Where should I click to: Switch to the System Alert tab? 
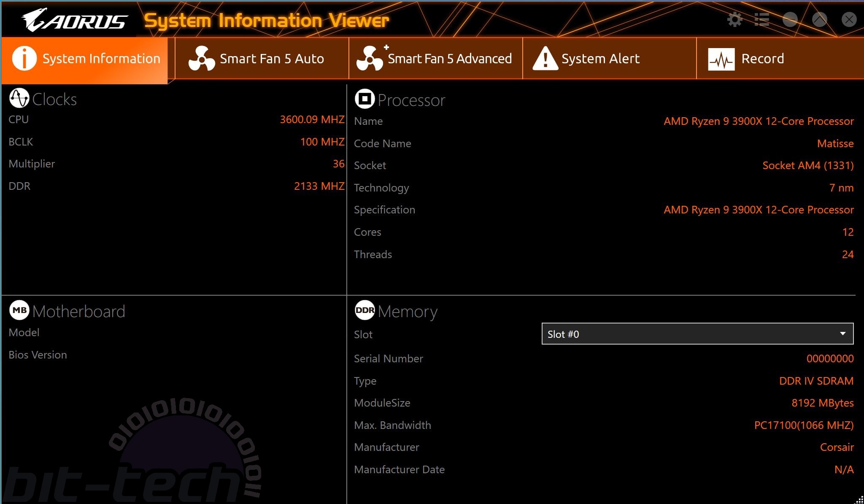click(x=609, y=58)
